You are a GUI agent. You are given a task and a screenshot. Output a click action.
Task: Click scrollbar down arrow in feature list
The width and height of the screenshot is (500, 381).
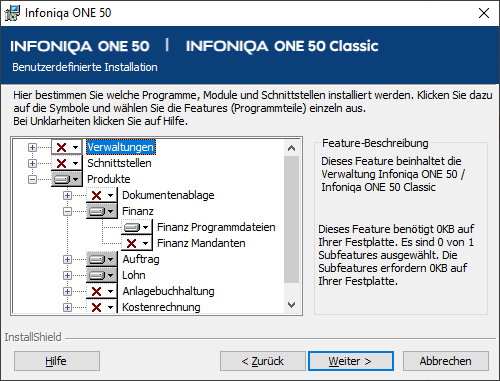click(x=292, y=305)
